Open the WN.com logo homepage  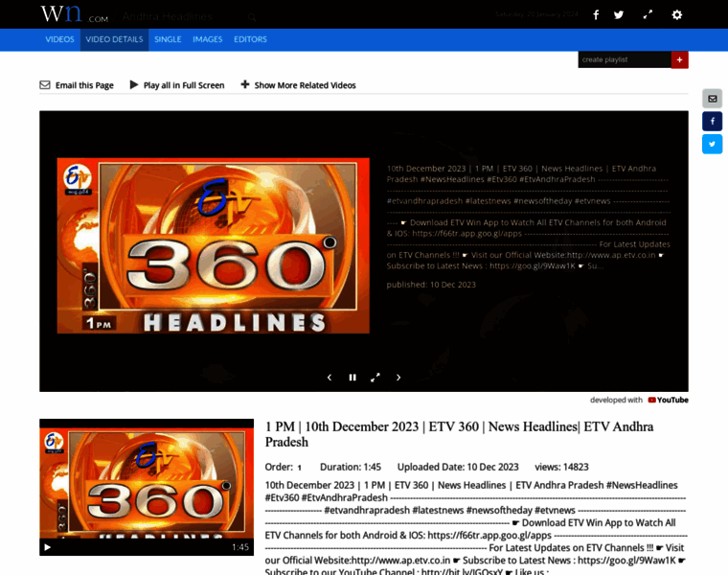(75, 14)
